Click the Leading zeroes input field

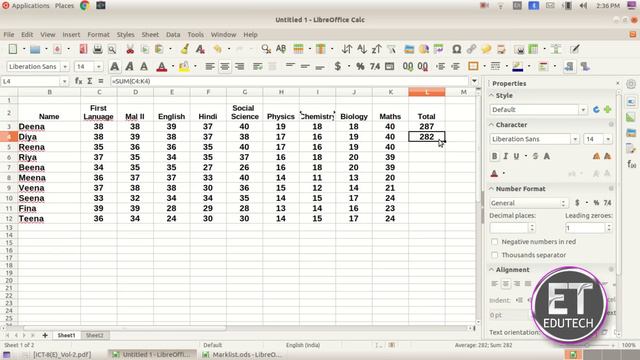click(x=585, y=228)
